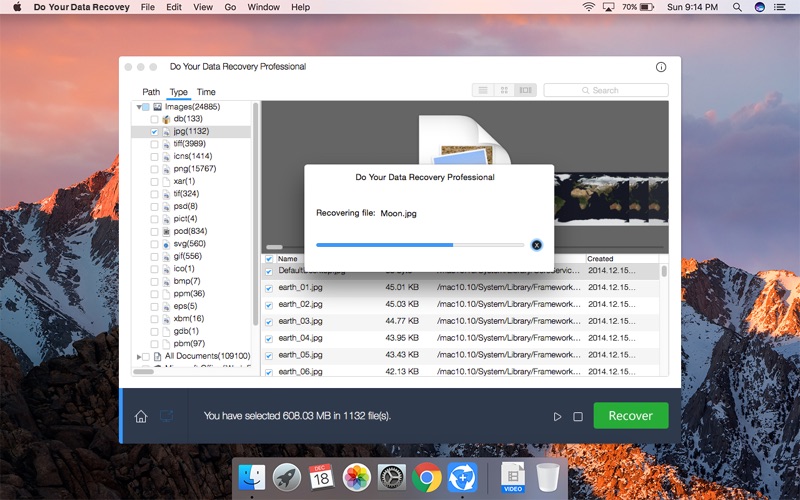This screenshot has height=500, width=800.
Task: Click the 43.95 KB size cell
Action: (402, 338)
